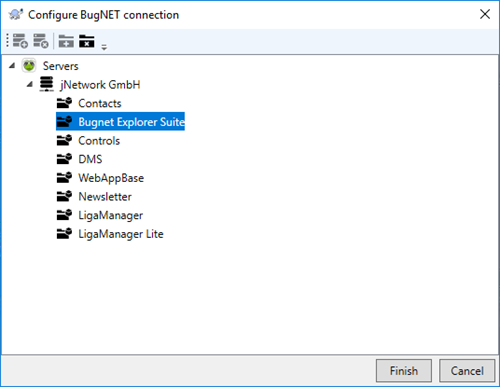
Task: Click the green Servers root icon
Action: (29, 65)
